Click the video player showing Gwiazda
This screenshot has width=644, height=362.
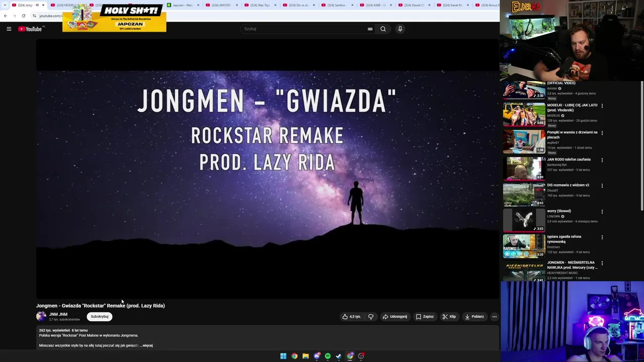pyautogui.click(x=267, y=169)
